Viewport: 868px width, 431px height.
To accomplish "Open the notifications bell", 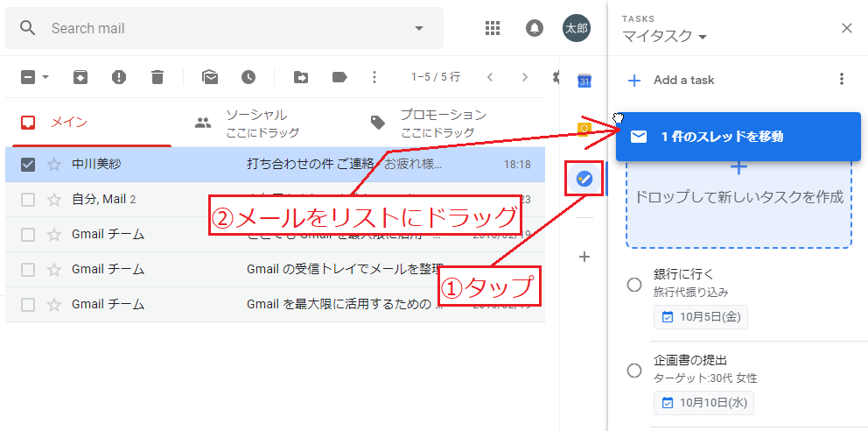I will tap(535, 28).
